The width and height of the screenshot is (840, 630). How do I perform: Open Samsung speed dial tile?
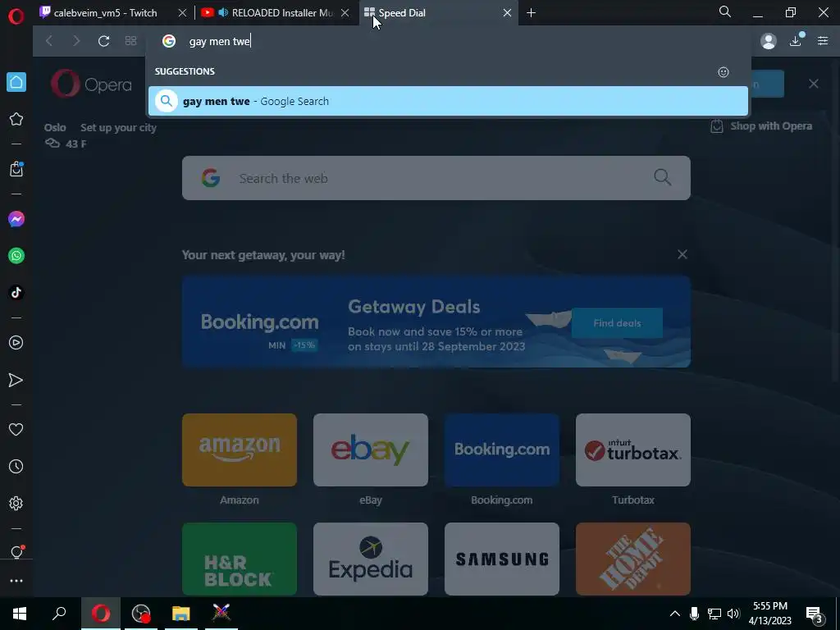click(x=502, y=559)
